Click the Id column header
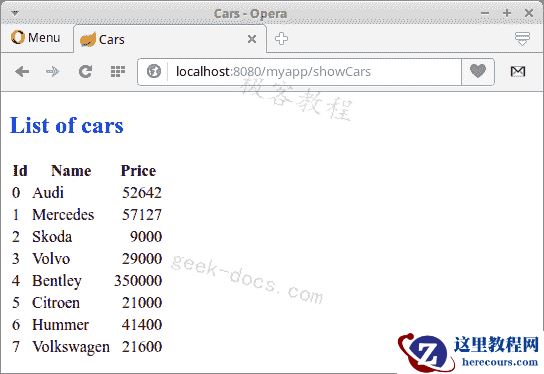The width and height of the screenshot is (544, 374). (20, 170)
